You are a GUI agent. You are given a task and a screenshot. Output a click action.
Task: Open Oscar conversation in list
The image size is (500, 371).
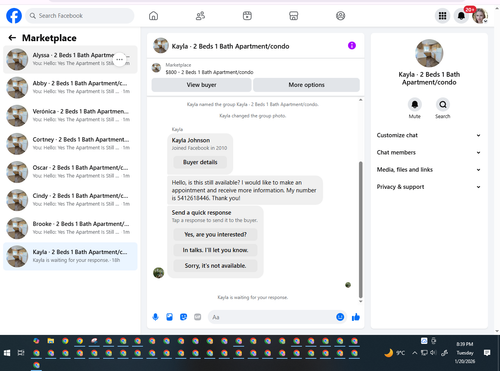pos(70,172)
